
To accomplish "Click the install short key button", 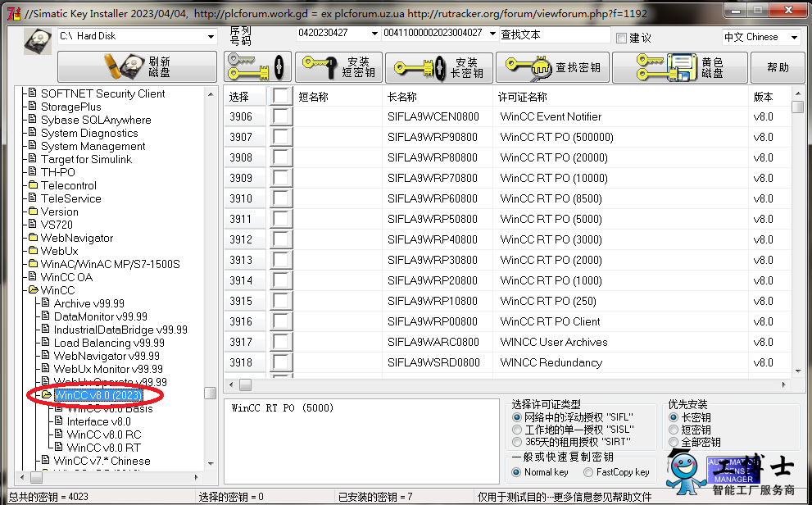I will coord(338,67).
